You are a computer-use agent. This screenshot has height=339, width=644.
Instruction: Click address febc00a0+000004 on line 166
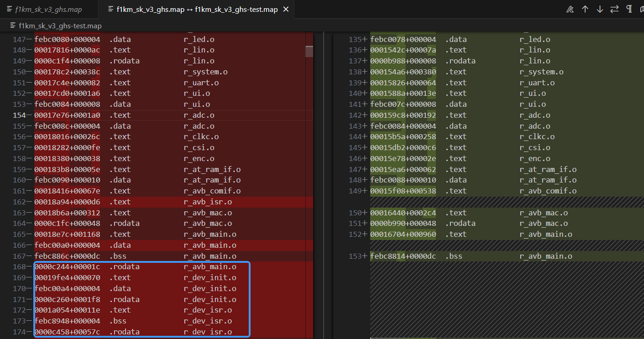click(67, 245)
